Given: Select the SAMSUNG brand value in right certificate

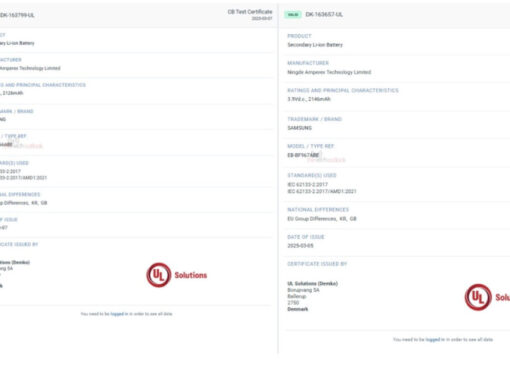Looking at the screenshot, I should [x=300, y=128].
